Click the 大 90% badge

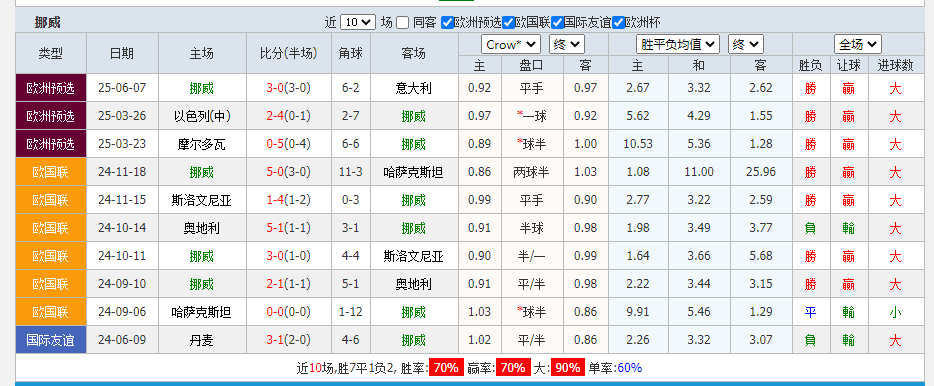567,368
